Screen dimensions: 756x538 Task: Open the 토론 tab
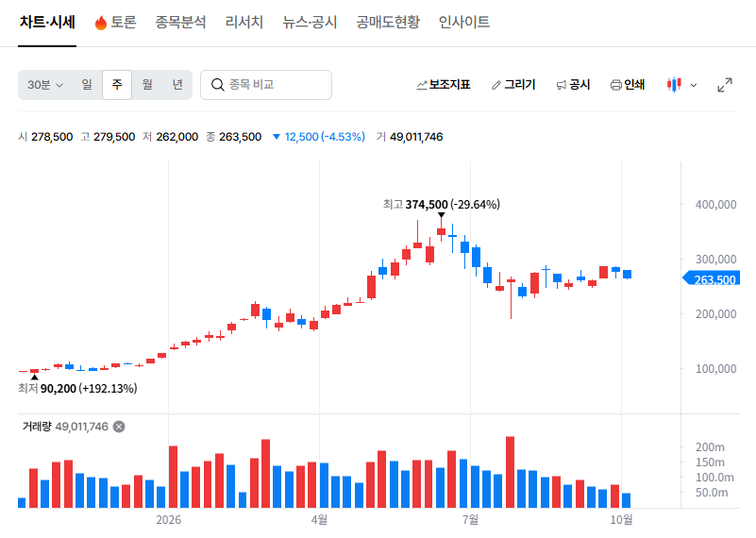(x=116, y=22)
